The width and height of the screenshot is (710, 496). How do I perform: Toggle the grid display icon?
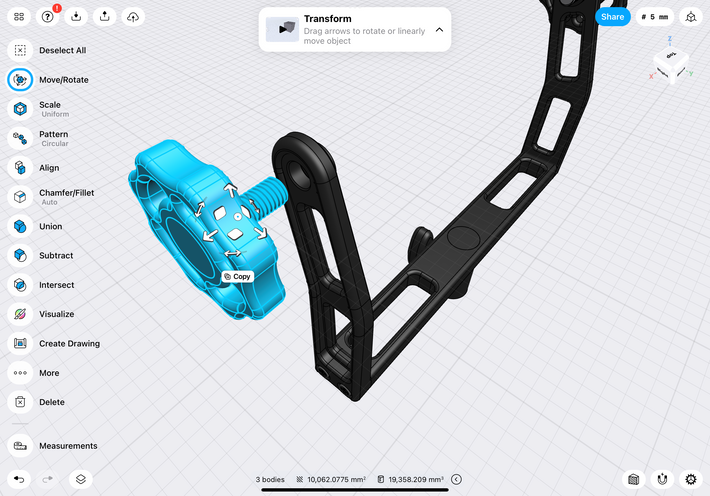coord(633,479)
